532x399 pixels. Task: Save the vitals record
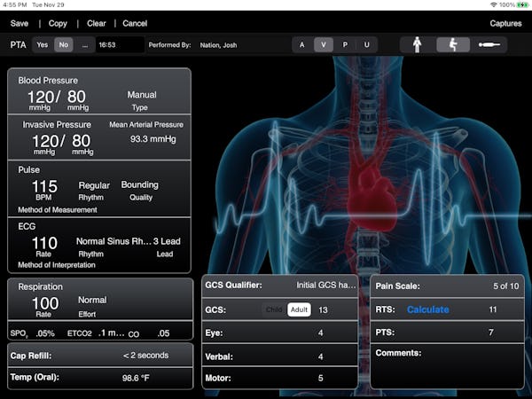point(20,23)
